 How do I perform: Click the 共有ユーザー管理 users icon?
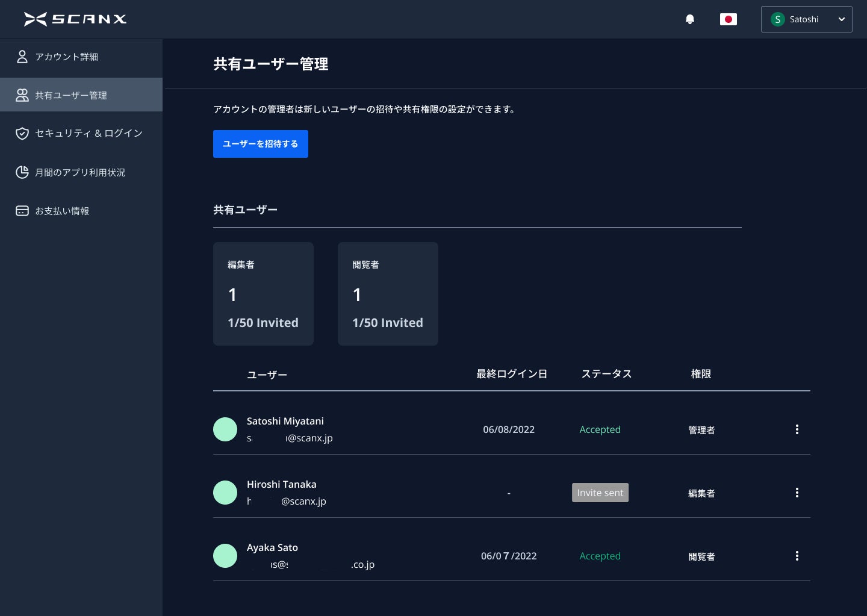22,95
